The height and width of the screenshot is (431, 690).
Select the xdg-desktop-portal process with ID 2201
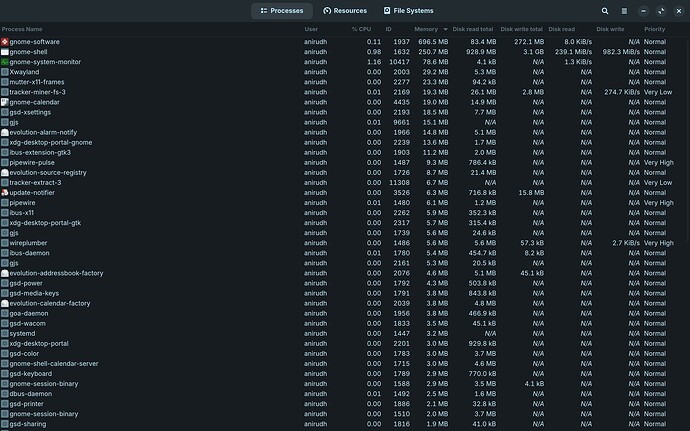pyautogui.click(x=343, y=344)
